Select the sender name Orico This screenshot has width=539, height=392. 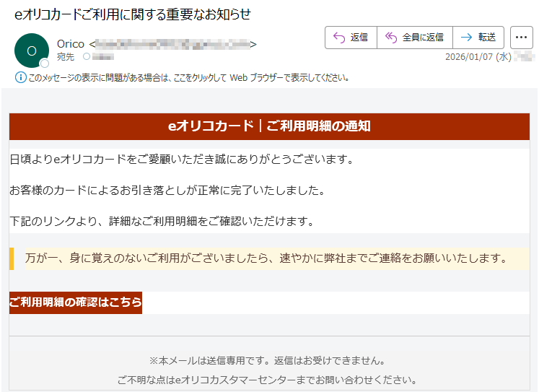point(71,44)
